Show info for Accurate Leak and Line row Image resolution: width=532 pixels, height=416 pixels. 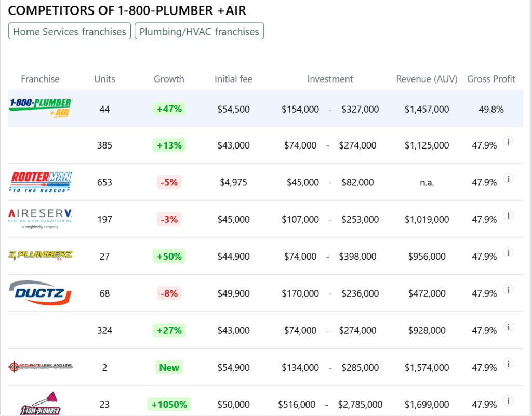click(508, 364)
